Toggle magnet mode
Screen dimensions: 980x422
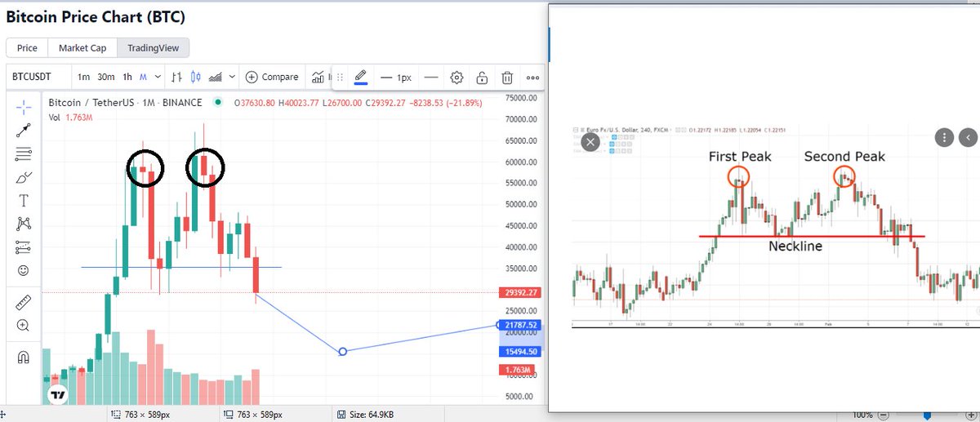[24, 358]
